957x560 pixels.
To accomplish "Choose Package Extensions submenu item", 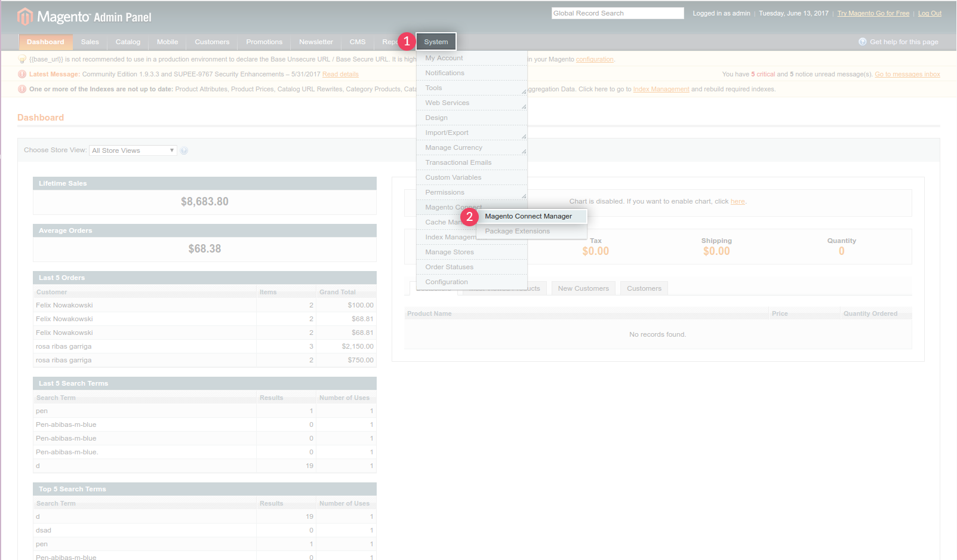I will pyautogui.click(x=531, y=231).
